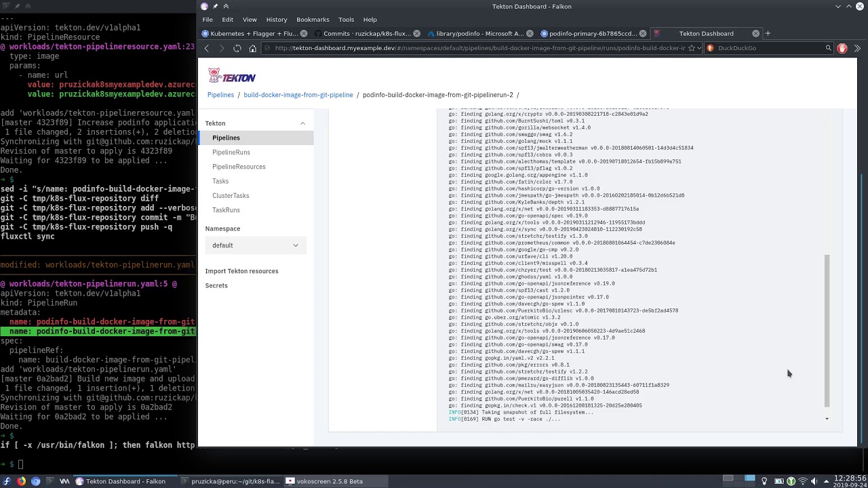Pin the Falkon window with the titlebar pin icon

(x=215, y=6)
